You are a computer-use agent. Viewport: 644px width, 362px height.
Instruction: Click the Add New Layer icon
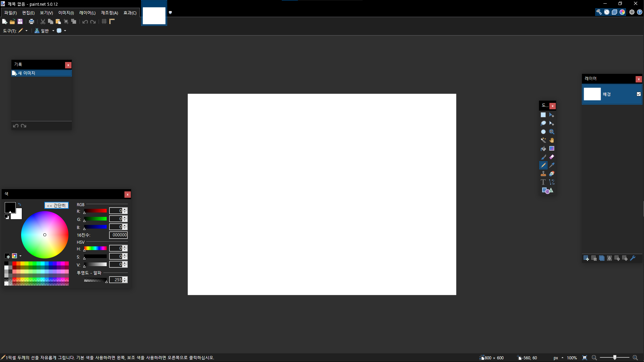586,258
